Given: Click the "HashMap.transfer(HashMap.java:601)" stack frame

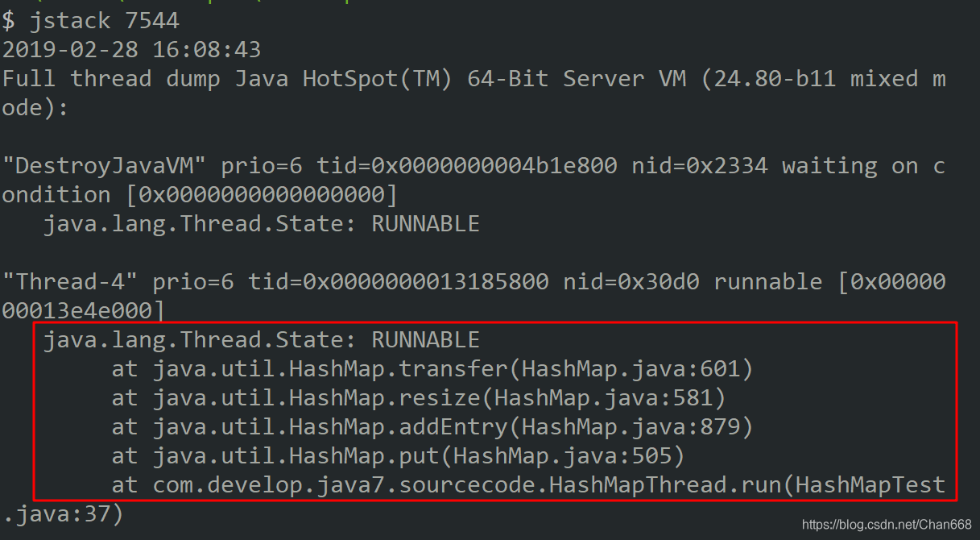Looking at the screenshot, I should point(432,369).
